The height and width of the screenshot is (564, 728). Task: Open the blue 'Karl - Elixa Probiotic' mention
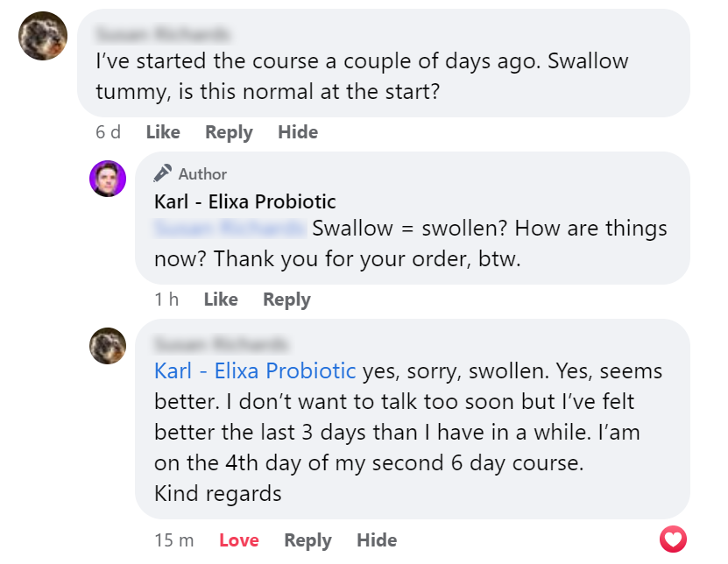point(255,370)
